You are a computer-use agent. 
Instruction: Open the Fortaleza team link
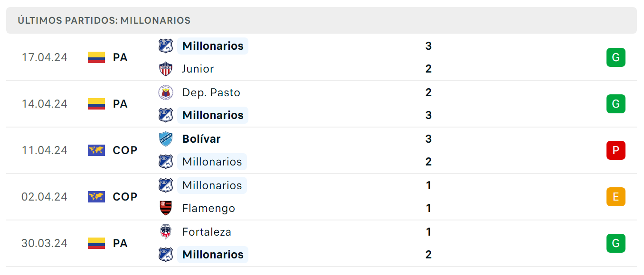(x=207, y=232)
